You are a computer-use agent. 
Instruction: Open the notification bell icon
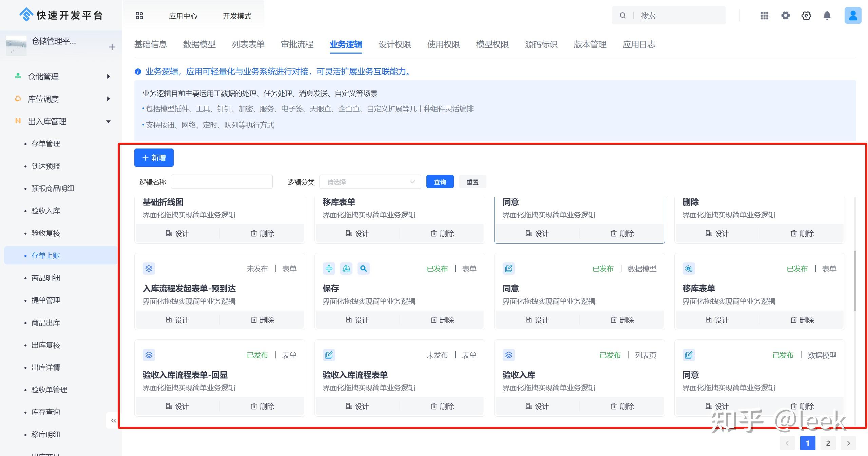click(x=827, y=16)
